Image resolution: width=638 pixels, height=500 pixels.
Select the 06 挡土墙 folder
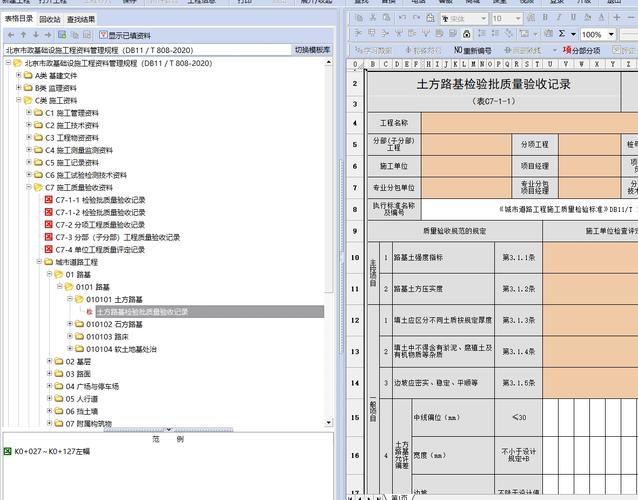click(81, 411)
